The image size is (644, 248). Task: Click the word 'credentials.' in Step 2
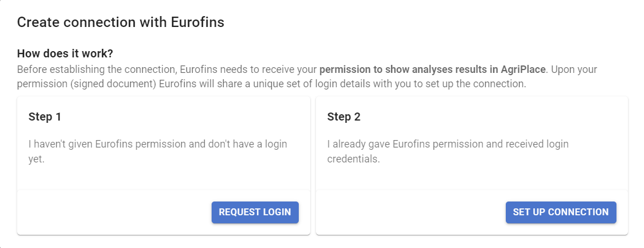(353, 159)
